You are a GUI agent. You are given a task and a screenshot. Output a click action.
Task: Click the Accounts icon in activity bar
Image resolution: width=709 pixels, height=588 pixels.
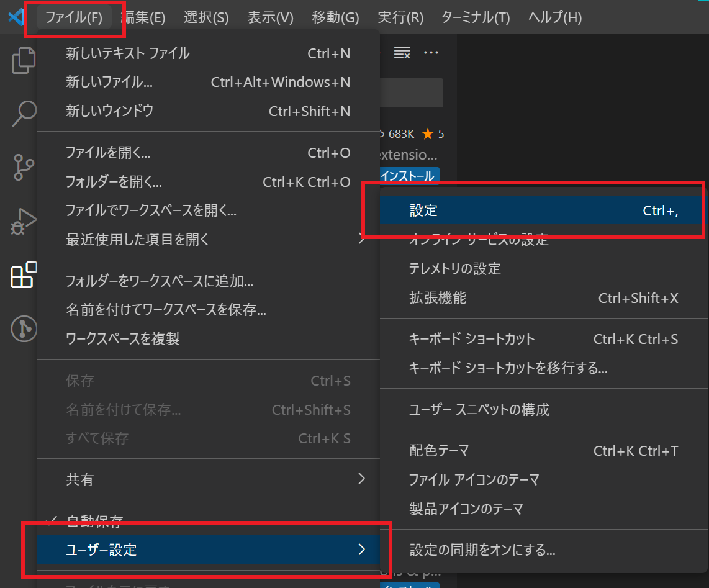[x=23, y=329]
